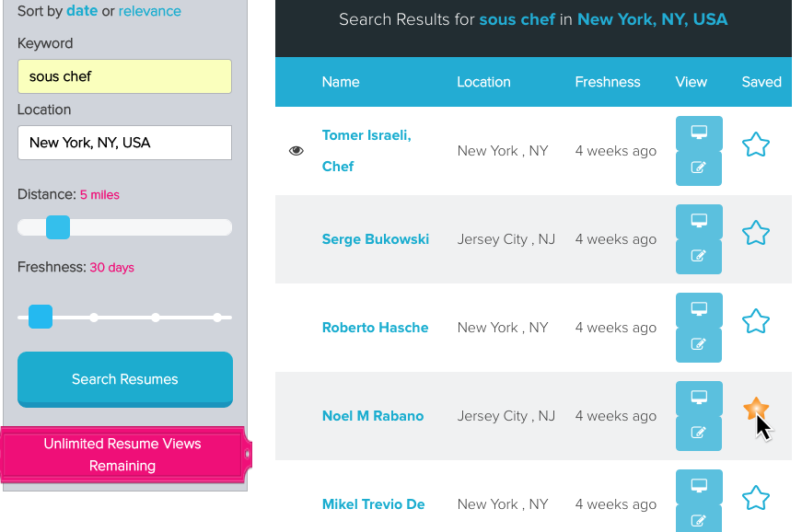This screenshot has height=532, width=802.
Task: Open Roberto Hasche resume link
Action: [x=375, y=328]
